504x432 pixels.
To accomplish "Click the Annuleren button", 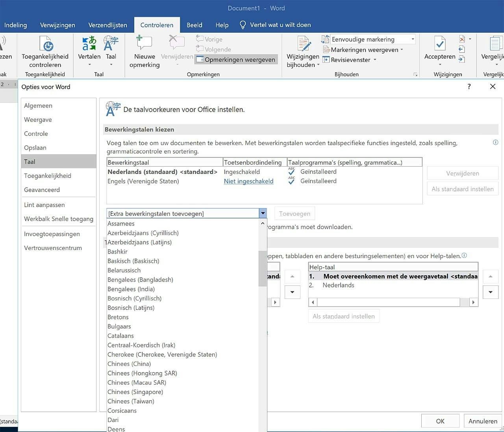I will coord(483,421).
